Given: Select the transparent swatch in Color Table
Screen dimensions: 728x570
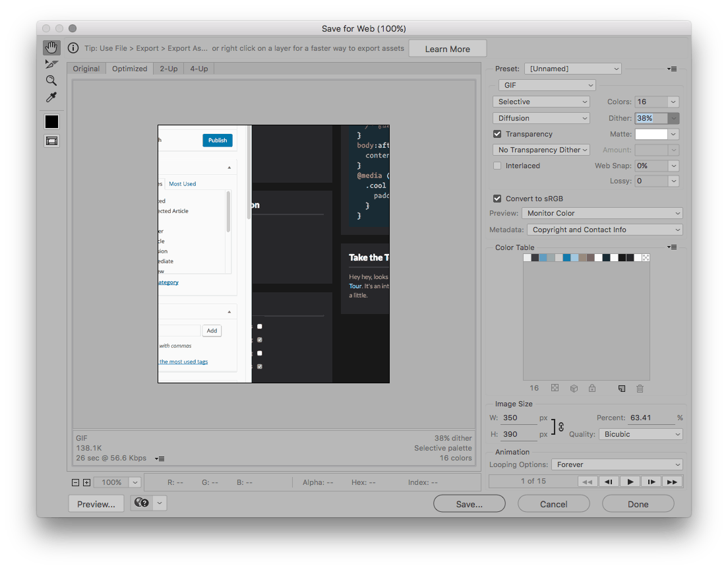Looking at the screenshot, I should point(646,257).
